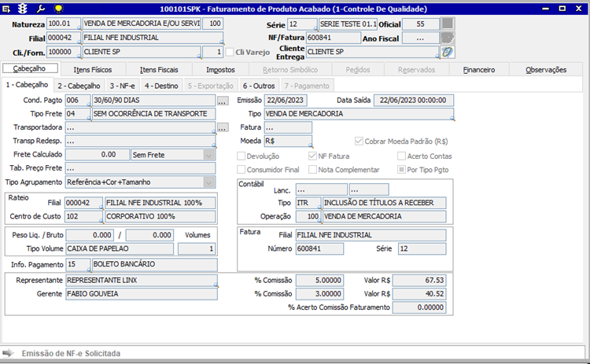
Task: Toggle the NF Fatura checkbox
Action: click(313, 156)
